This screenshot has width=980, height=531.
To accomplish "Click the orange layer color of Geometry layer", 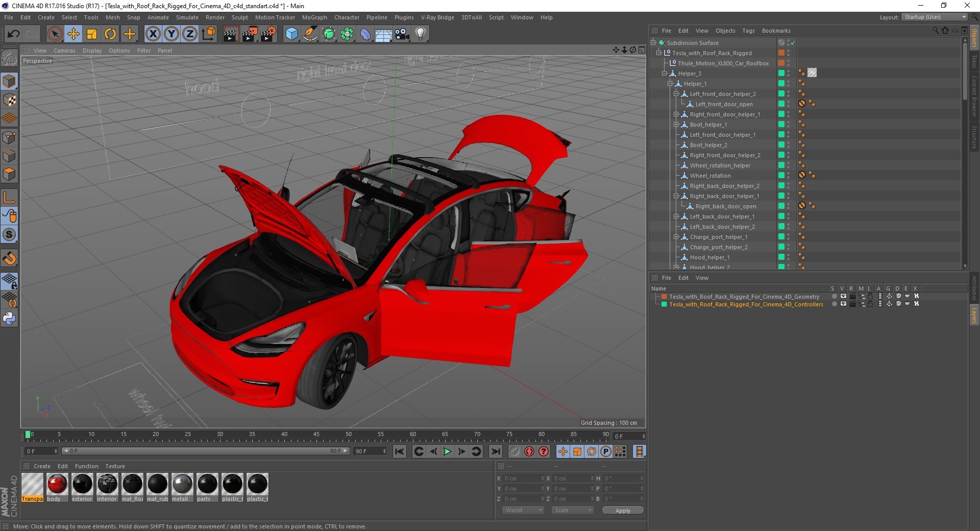I will pyautogui.click(x=664, y=296).
